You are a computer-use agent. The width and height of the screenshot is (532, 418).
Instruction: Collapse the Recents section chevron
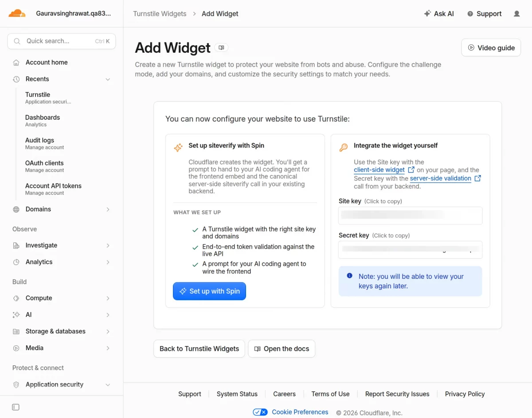(108, 79)
